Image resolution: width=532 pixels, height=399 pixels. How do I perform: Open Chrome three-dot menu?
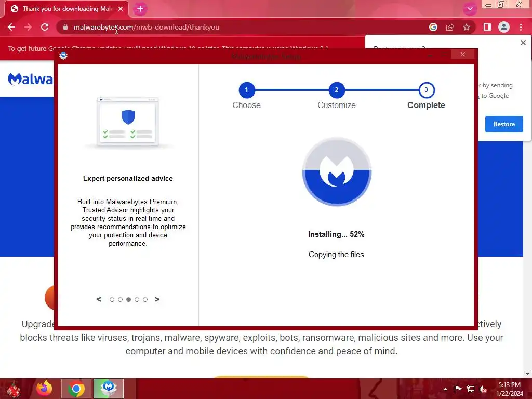(x=521, y=27)
